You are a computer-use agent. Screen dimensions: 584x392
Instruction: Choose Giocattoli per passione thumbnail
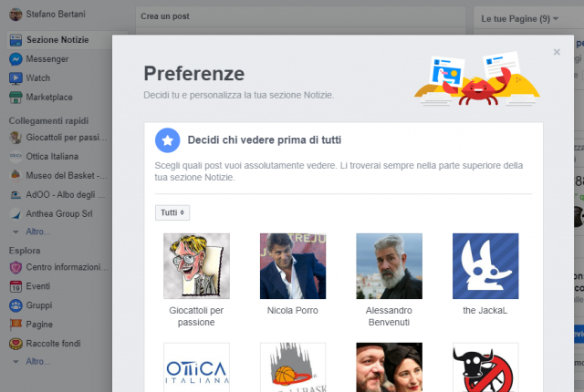(196, 266)
